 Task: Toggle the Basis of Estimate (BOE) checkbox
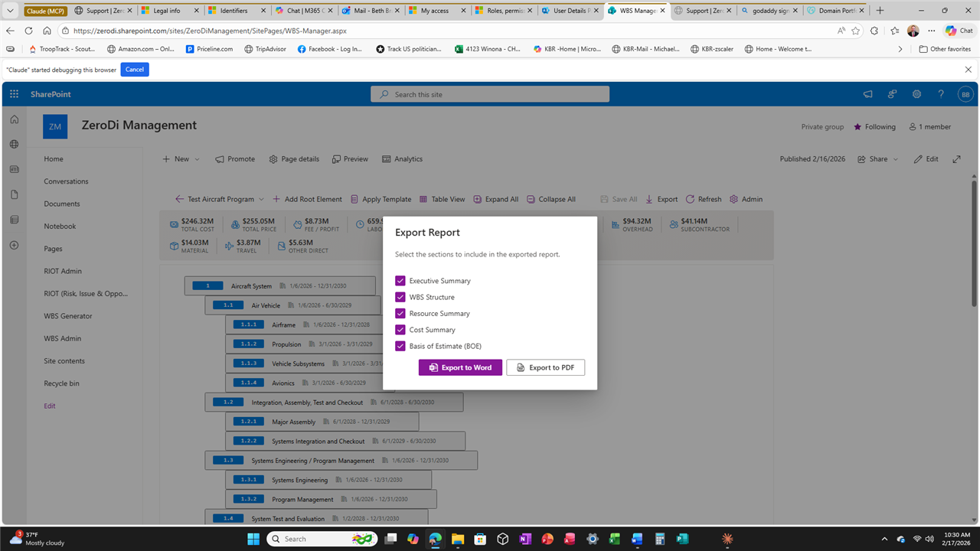click(400, 346)
